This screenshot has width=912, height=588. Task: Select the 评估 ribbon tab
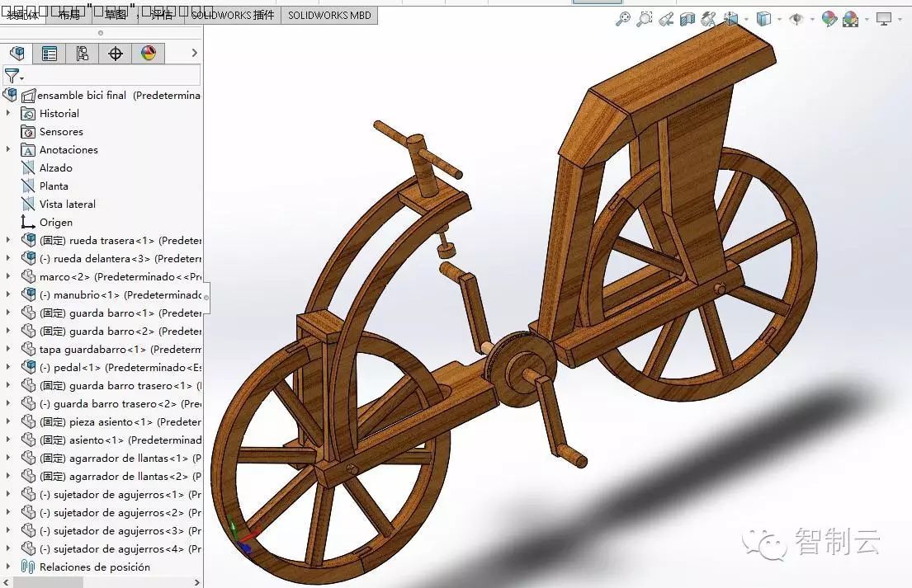[161, 15]
